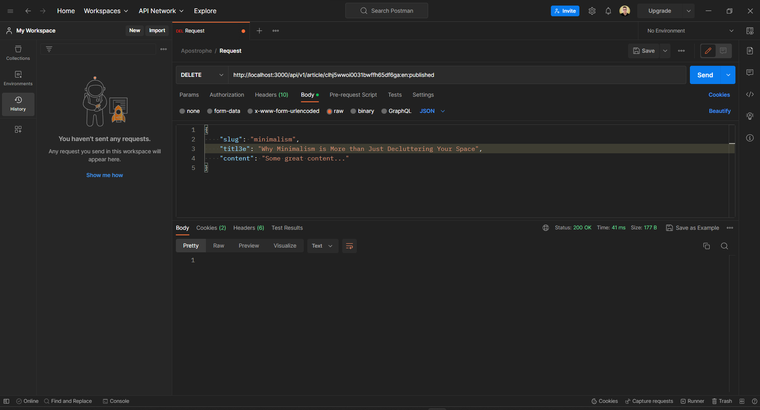Click the Beautify link
Image resolution: width=760 pixels, height=410 pixels.
pos(719,111)
